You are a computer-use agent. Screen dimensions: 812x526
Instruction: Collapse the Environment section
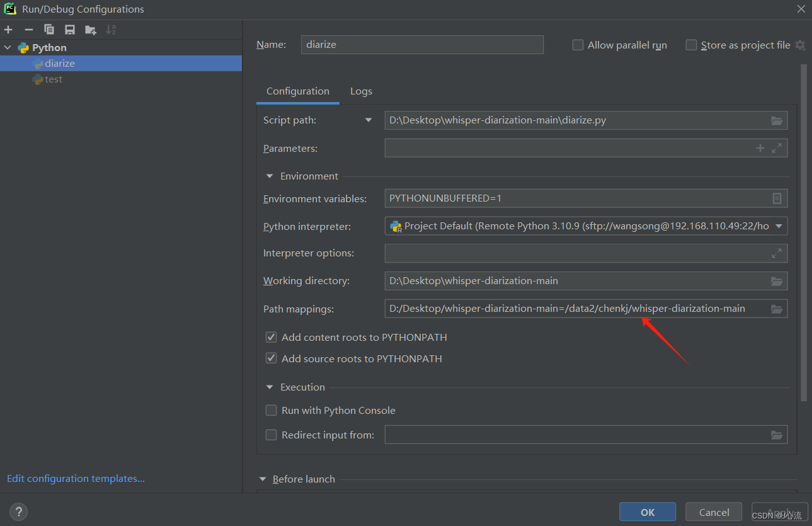click(x=270, y=176)
